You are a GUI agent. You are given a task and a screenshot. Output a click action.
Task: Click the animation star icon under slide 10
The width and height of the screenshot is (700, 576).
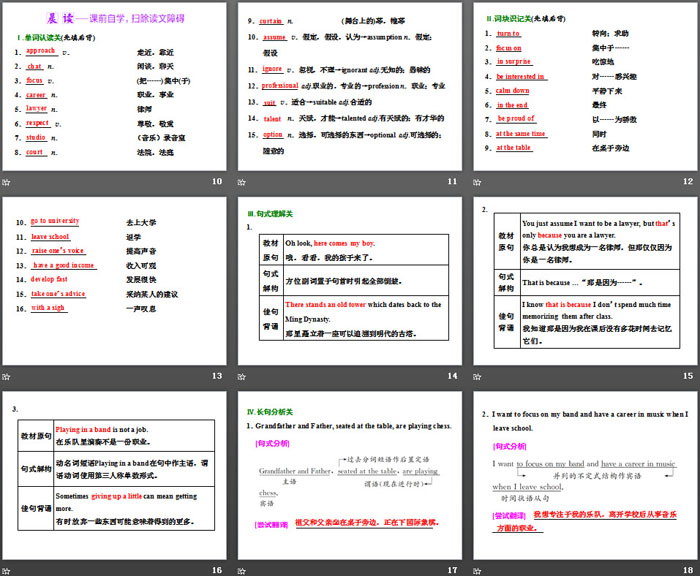click(6, 182)
